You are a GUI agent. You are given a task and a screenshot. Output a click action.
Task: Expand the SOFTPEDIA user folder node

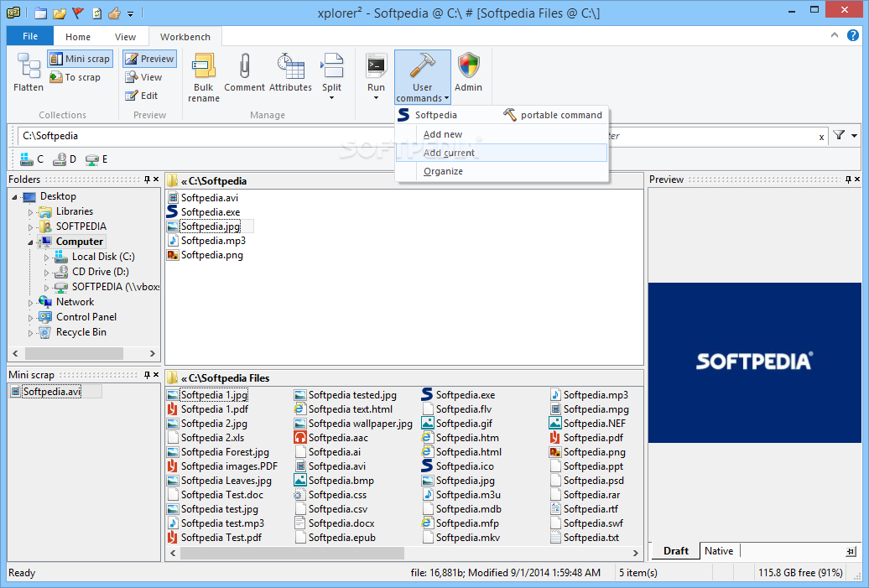pyautogui.click(x=30, y=226)
